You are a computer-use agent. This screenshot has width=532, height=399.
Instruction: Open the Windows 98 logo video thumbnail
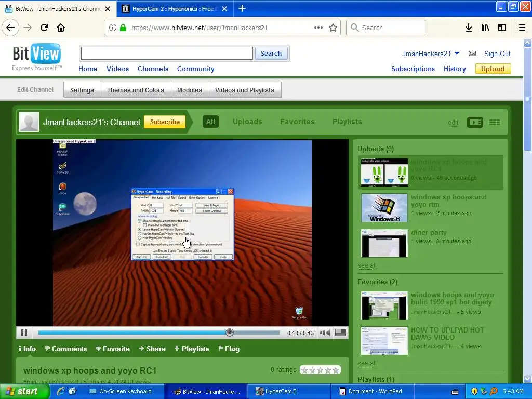tap(384, 208)
